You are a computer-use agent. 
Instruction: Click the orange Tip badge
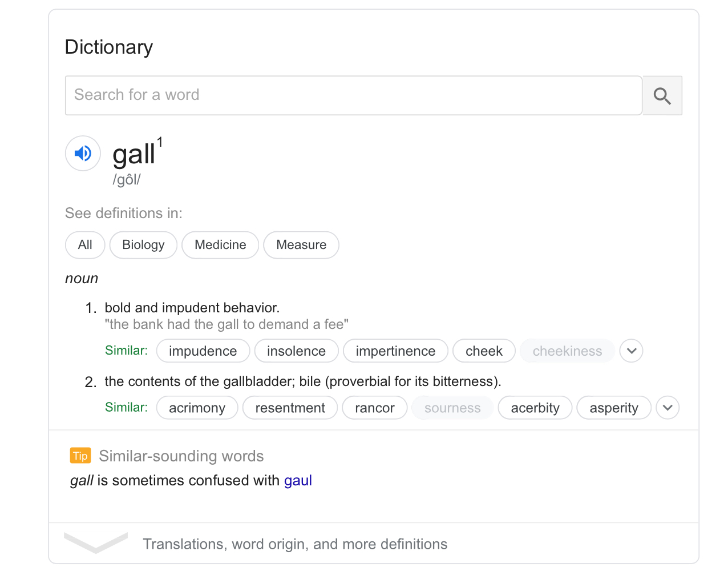point(80,456)
